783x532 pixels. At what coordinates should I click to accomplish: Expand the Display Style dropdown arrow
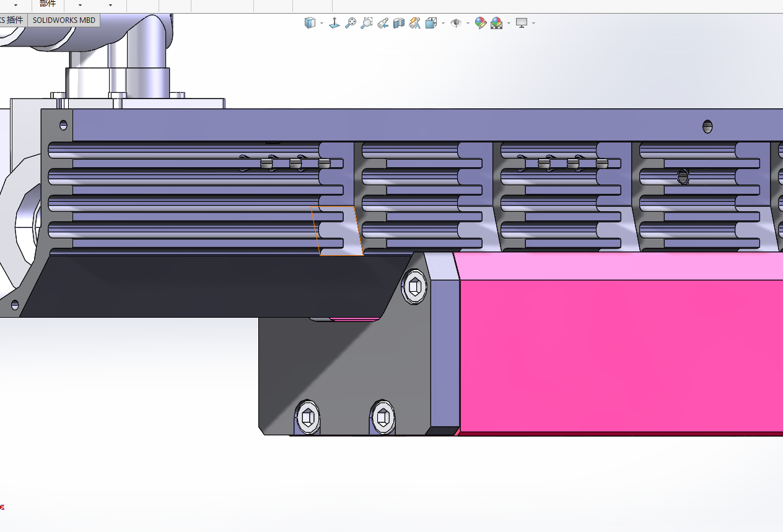[322, 24]
